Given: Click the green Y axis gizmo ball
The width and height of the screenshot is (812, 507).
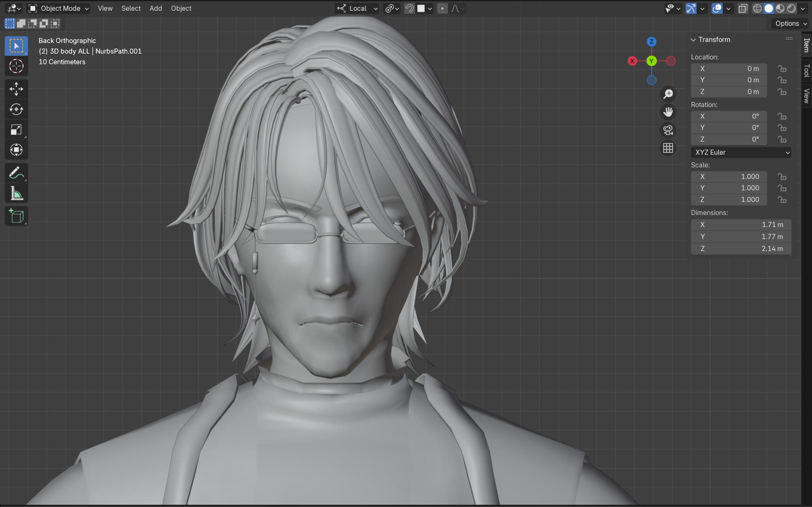Looking at the screenshot, I should pyautogui.click(x=651, y=61).
